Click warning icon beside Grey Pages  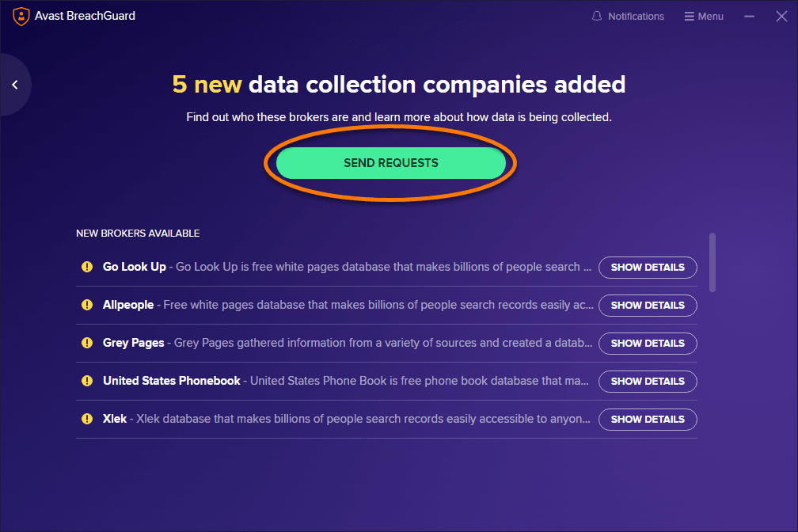coord(87,343)
